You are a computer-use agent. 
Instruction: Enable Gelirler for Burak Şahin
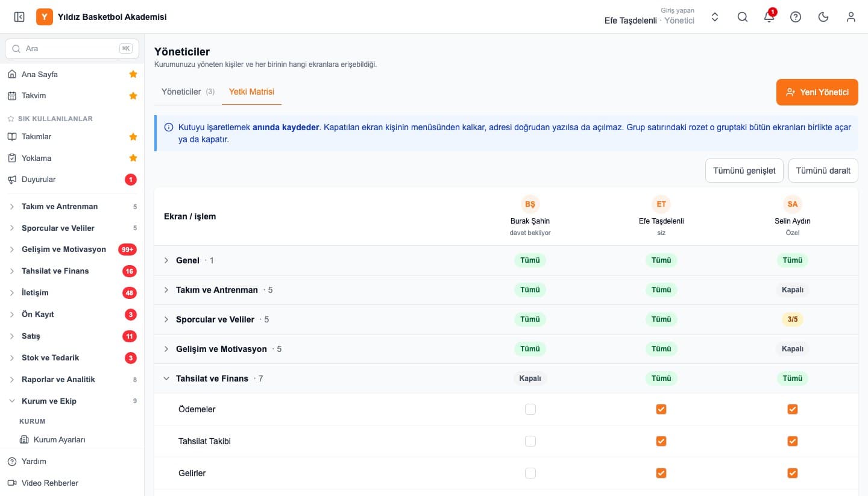(x=530, y=473)
